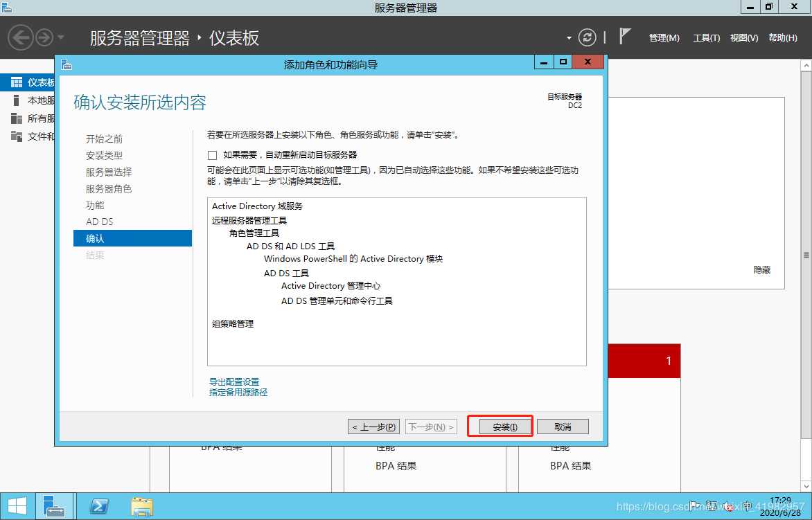The width and height of the screenshot is (812, 520).
Task: Click the dashboard vertical scrollbar down arrow
Action: click(806, 486)
